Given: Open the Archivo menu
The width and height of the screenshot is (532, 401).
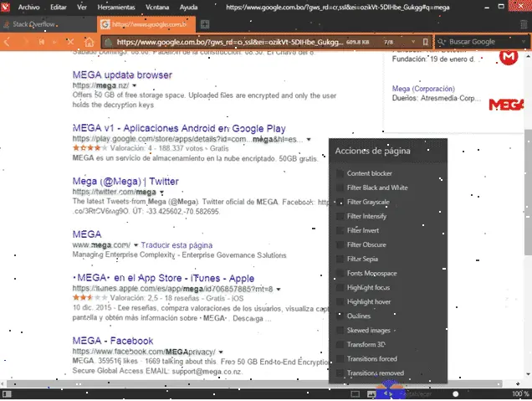Looking at the screenshot, I should tap(28, 8).
